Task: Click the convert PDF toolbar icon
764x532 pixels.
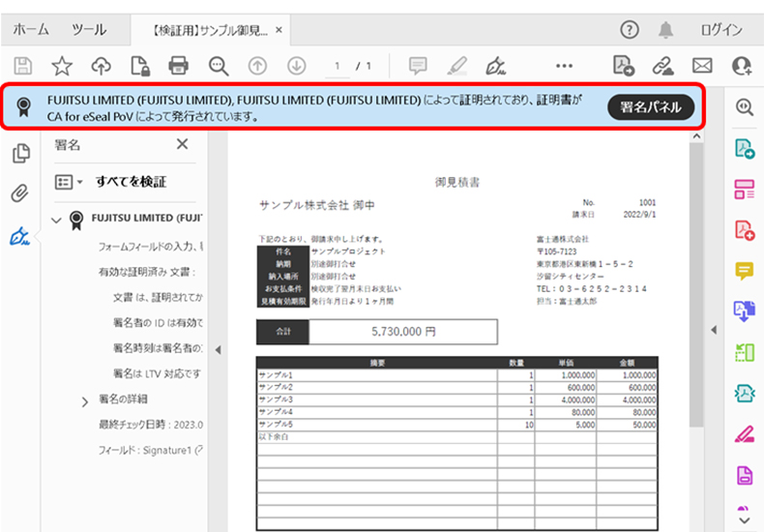Action: pos(624,66)
